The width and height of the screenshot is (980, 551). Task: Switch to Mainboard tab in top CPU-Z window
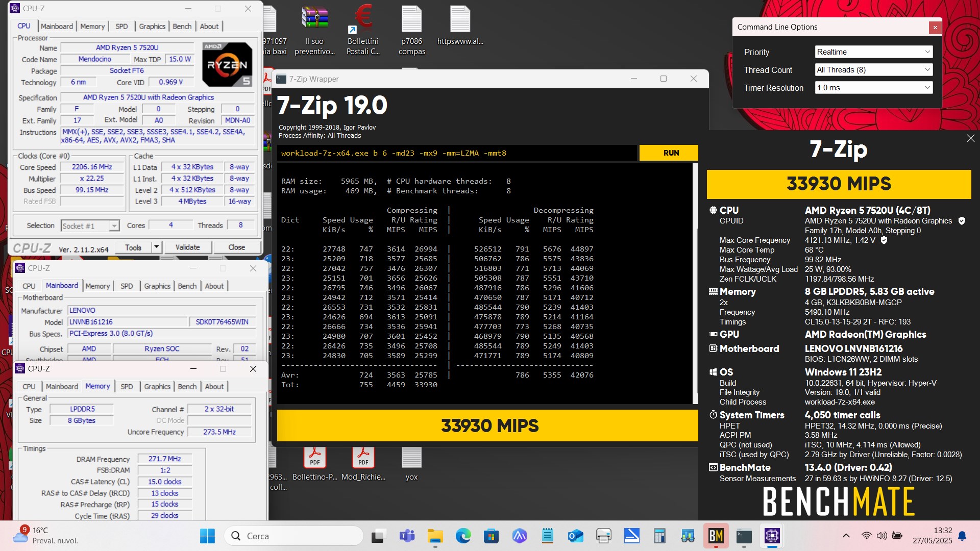57,26
